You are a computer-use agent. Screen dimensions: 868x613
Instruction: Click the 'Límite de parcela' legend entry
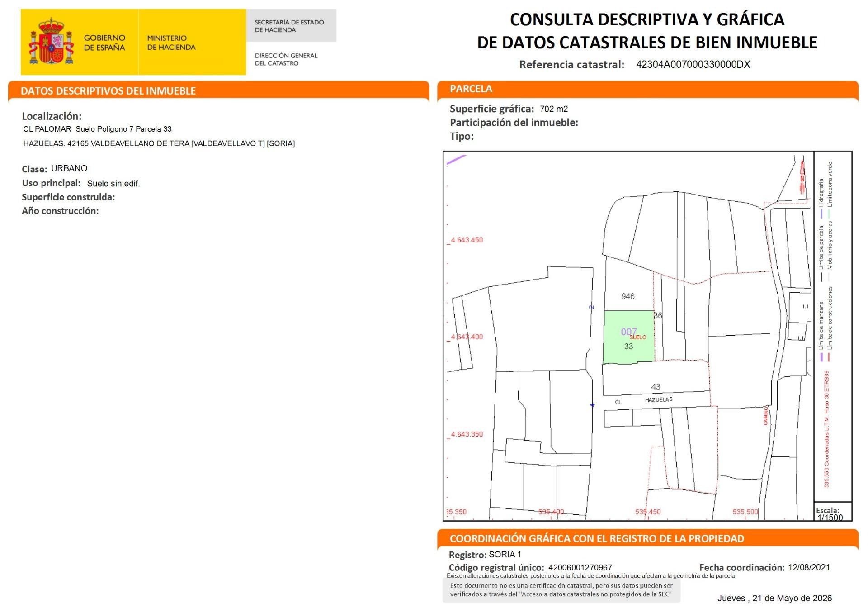tap(821, 253)
